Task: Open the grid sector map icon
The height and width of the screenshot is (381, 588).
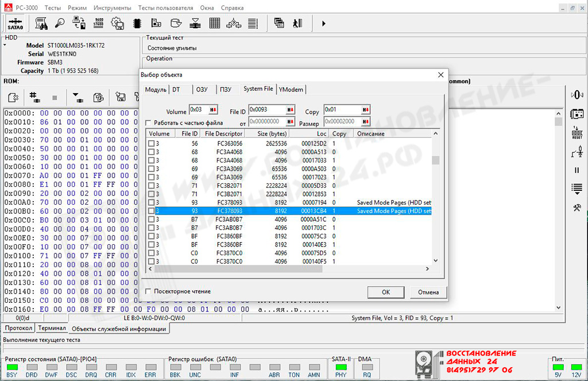Action: (x=215, y=23)
